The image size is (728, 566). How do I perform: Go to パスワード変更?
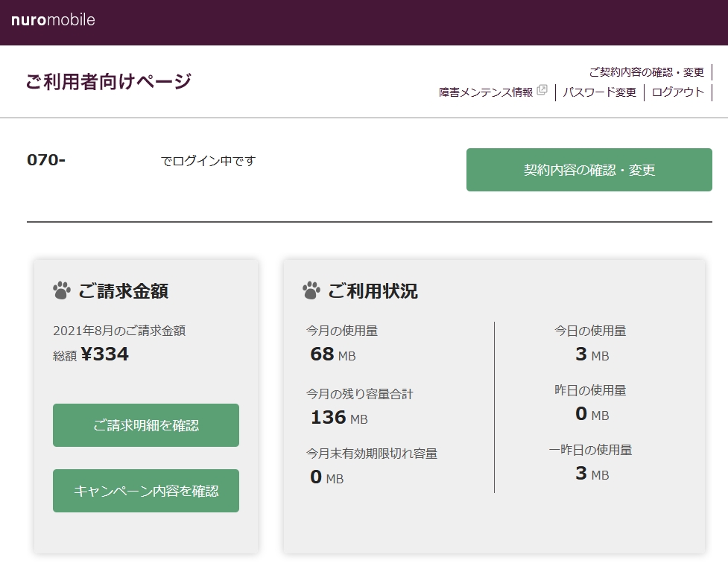(x=600, y=92)
